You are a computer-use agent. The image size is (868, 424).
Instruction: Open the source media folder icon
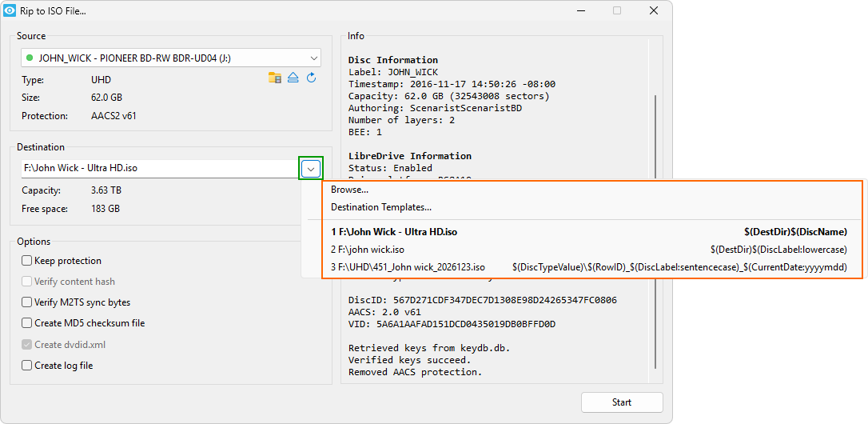pos(275,78)
